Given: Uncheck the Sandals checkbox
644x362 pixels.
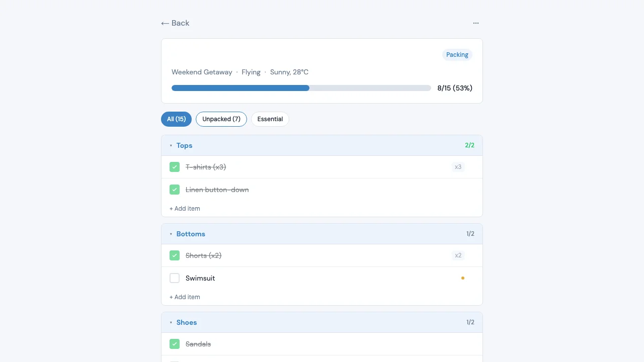Looking at the screenshot, I should coord(175,344).
